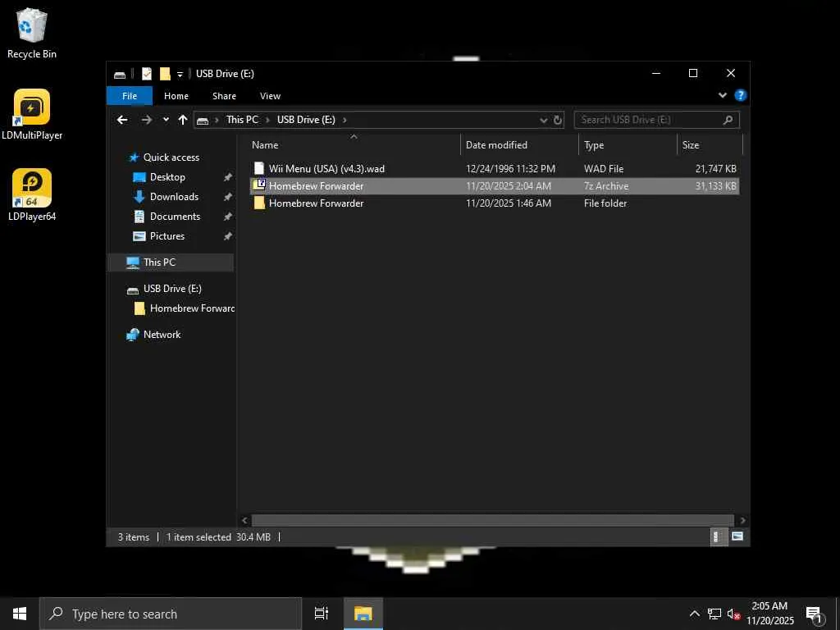The width and height of the screenshot is (840, 630).
Task: Open the Windows Start menu
Action: tap(20, 614)
